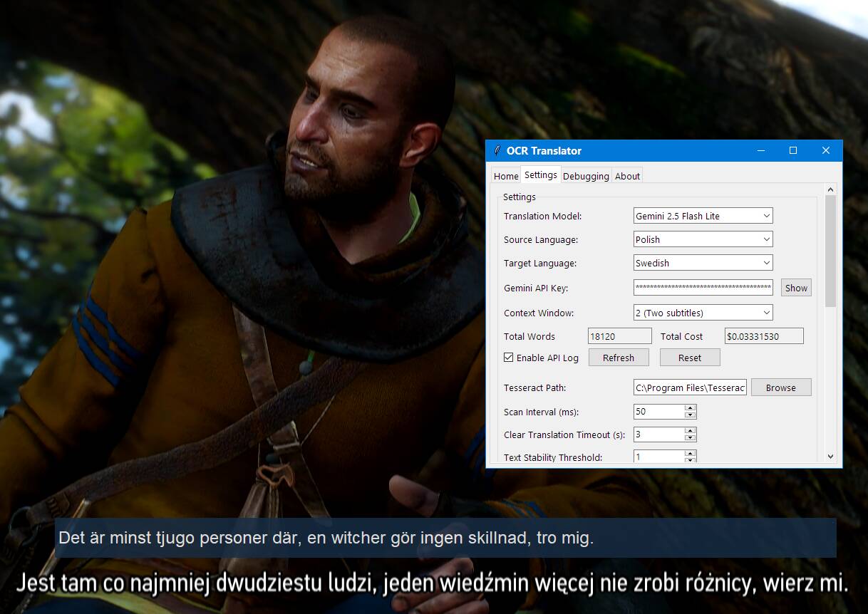Click the Refresh button
The height and width of the screenshot is (614, 868).
[x=619, y=358]
